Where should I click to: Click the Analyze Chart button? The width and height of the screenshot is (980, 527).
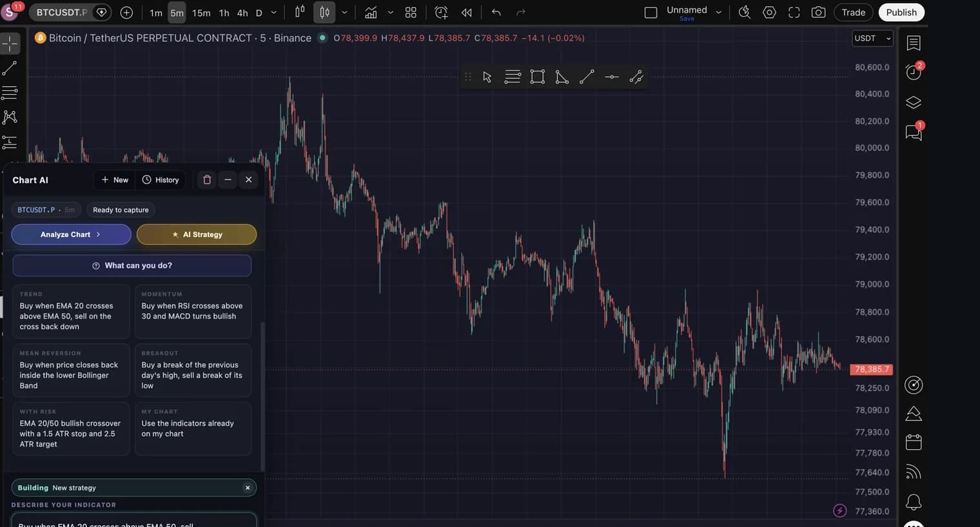click(71, 235)
